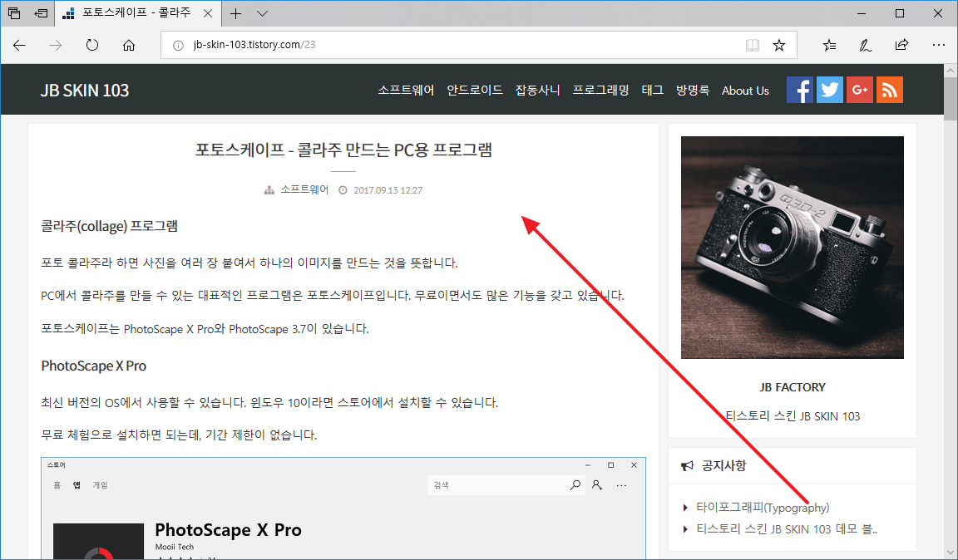
Task: Click 게임 tab in Store screenshot
Action: [x=100, y=485]
